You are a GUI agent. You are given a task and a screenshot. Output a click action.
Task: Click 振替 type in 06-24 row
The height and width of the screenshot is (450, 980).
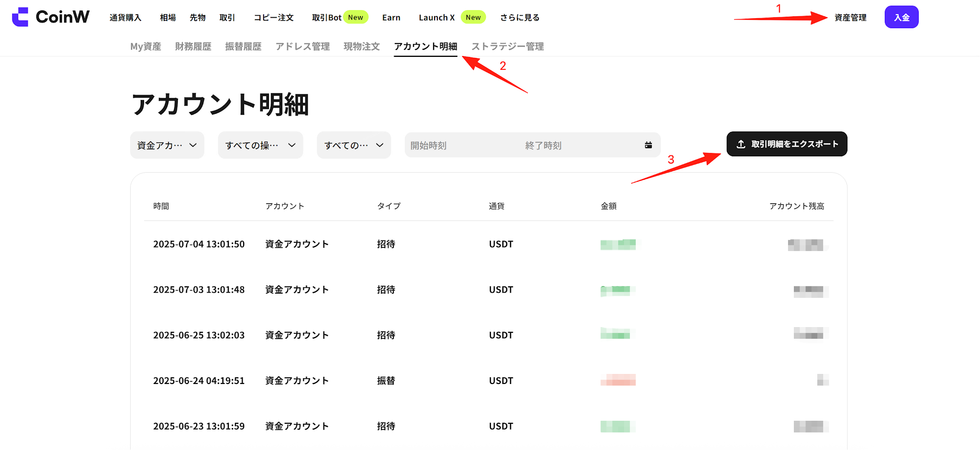point(386,381)
